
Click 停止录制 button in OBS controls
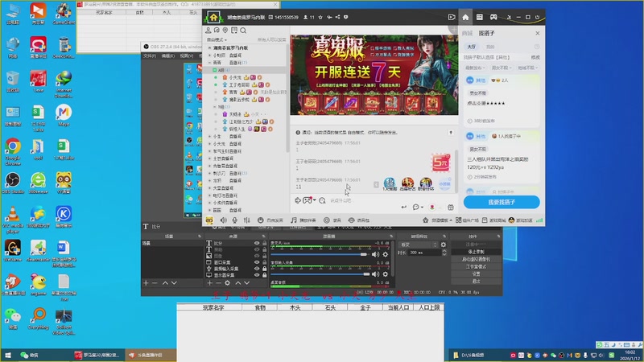point(476,252)
